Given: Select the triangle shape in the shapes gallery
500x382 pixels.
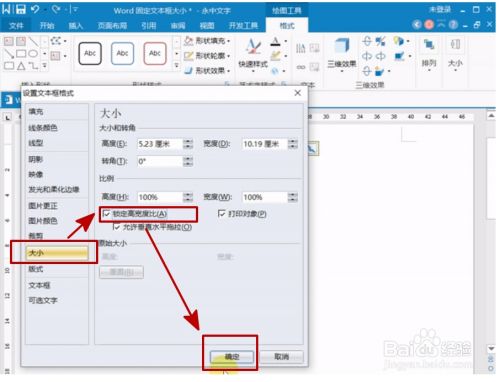Looking at the screenshot, I should 21,66.
